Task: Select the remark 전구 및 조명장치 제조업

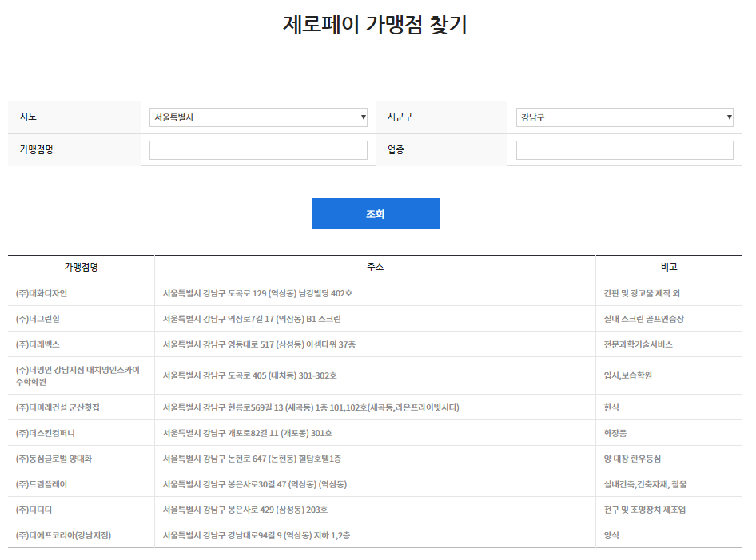Action: click(x=645, y=510)
